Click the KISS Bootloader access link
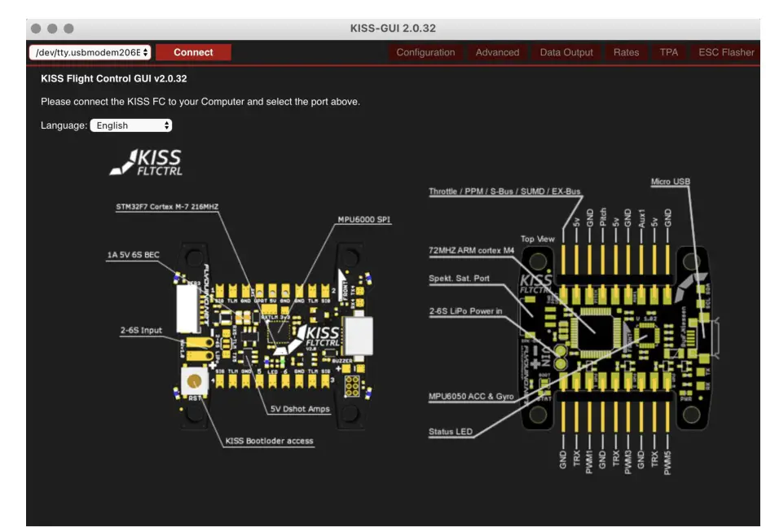Screen dimensions: 766x532 [271, 439]
